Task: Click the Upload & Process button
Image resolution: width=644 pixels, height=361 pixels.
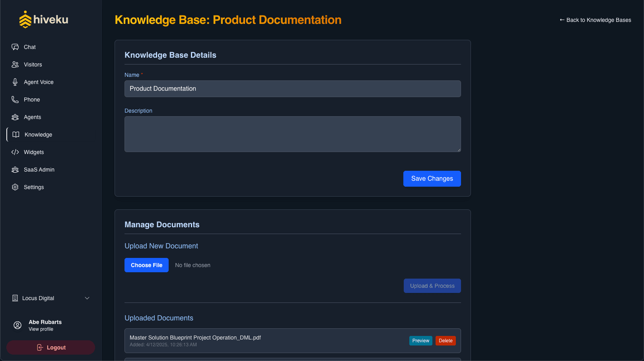Action: [x=432, y=286]
